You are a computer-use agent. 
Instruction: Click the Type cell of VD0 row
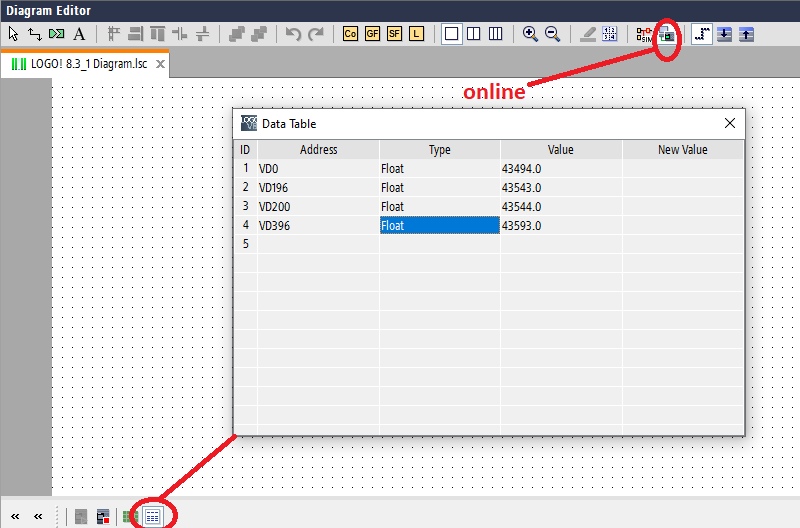coord(440,168)
